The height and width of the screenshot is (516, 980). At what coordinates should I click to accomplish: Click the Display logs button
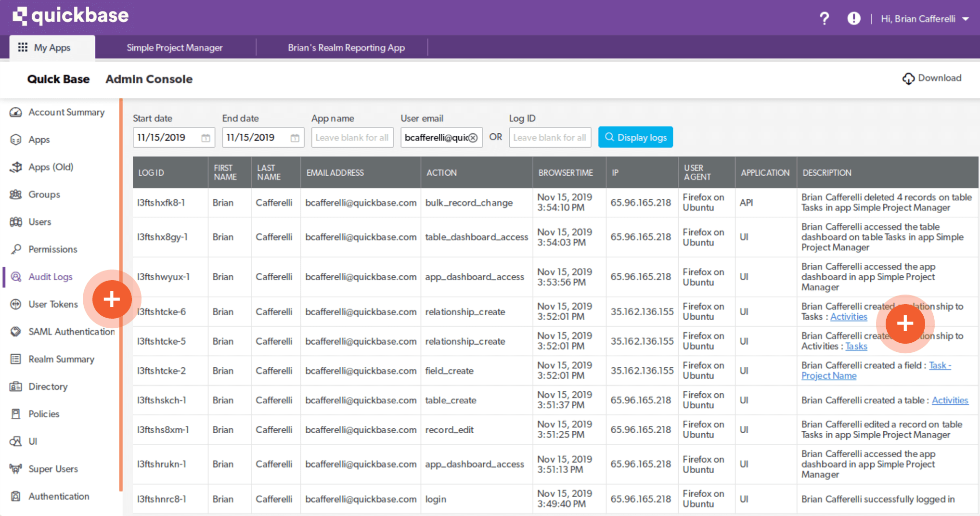tap(635, 138)
